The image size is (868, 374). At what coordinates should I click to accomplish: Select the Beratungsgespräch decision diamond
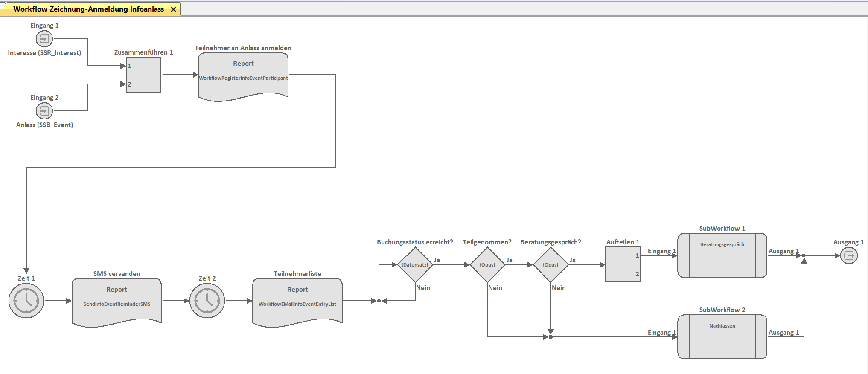point(551,265)
